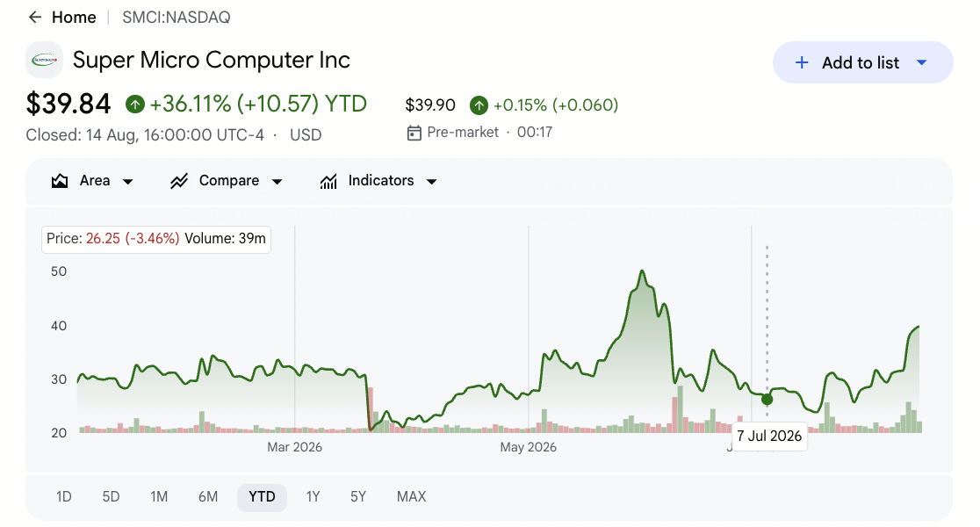This screenshot has height=527, width=980.
Task: Open the Add to list dropdown caret
Action: pyautogui.click(x=921, y=62)
